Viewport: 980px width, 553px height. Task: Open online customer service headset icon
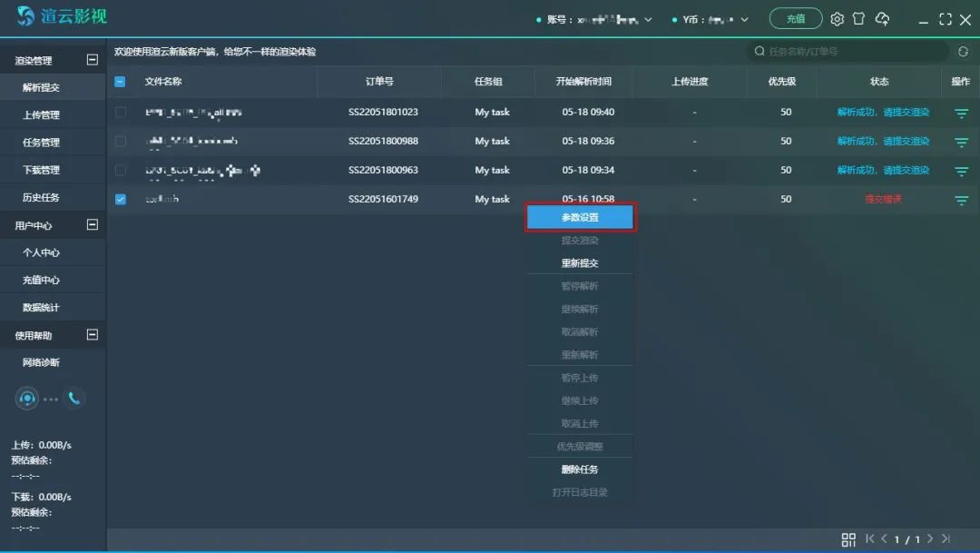coord(27,398)
